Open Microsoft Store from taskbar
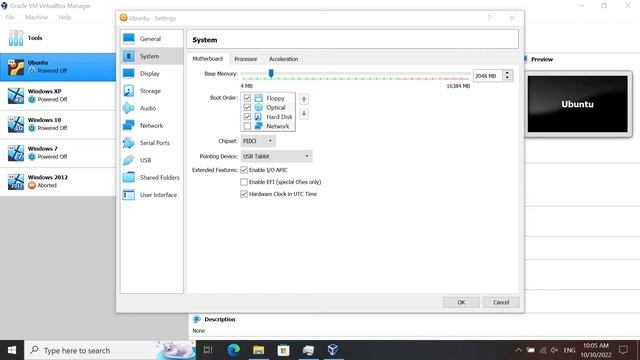The width and height of the screenshot is (640, 360). tap(283, 350)
